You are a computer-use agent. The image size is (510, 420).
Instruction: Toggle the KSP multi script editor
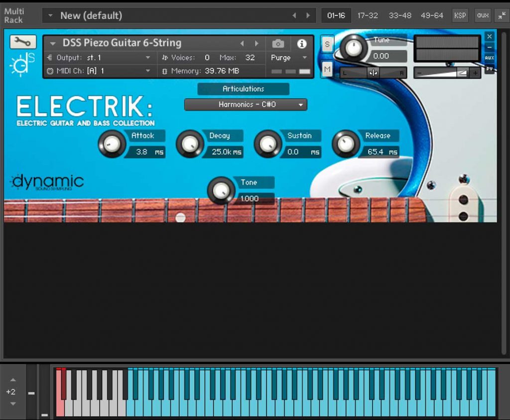460,15
